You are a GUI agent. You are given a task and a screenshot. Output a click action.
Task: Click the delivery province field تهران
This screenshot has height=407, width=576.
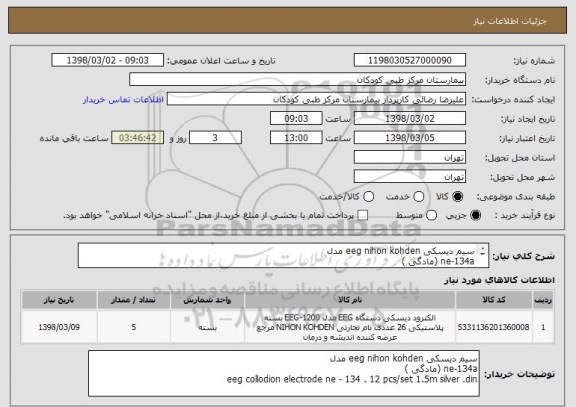click(x=410, y=157)
